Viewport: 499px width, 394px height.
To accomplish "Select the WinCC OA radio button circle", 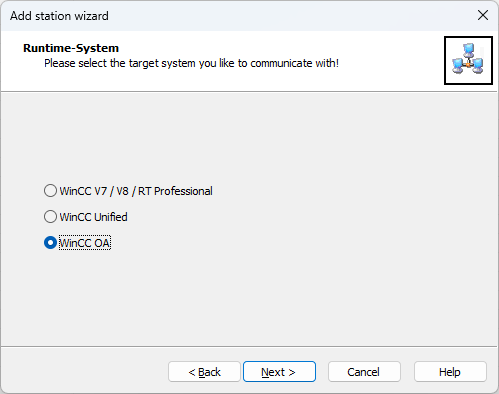I will point(50,243).
